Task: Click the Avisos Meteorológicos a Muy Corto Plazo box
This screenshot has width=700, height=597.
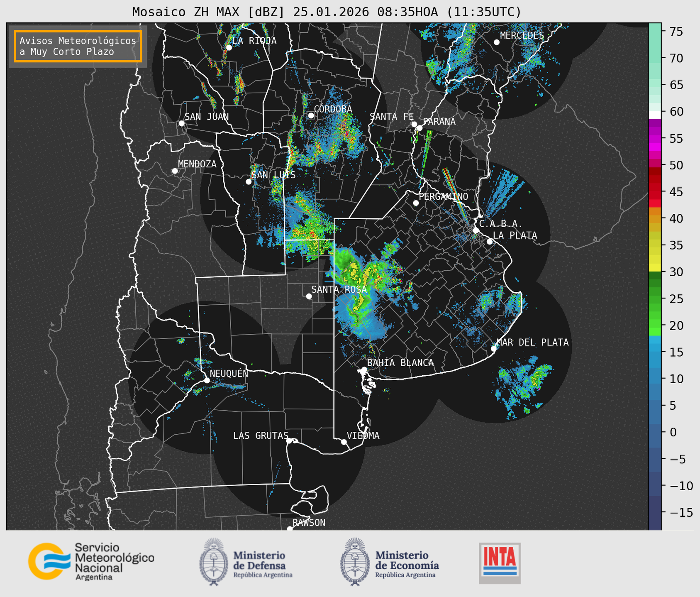Action: pyautogui.click(x=78, y=46)
